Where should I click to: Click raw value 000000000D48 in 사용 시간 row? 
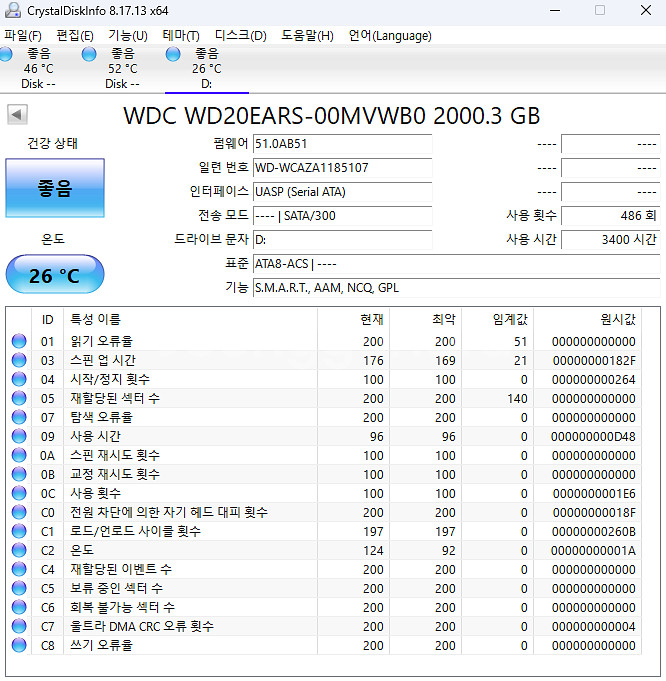click(x=593, y=436)
